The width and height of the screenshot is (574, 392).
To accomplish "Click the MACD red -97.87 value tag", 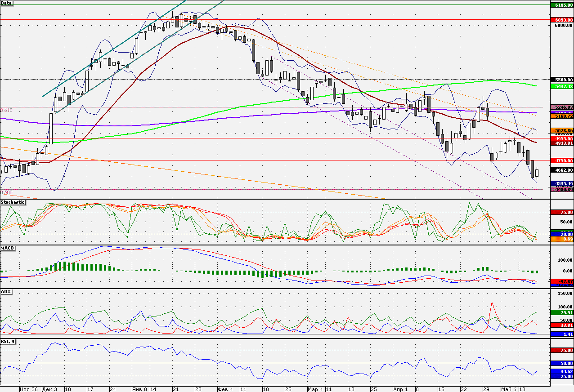I will 562,281.
